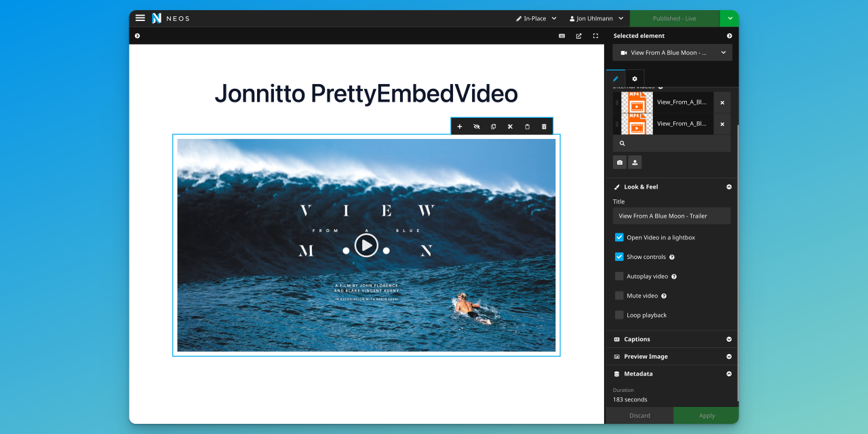
Task: Paste from clipboard into content
Action: [527, 126]
